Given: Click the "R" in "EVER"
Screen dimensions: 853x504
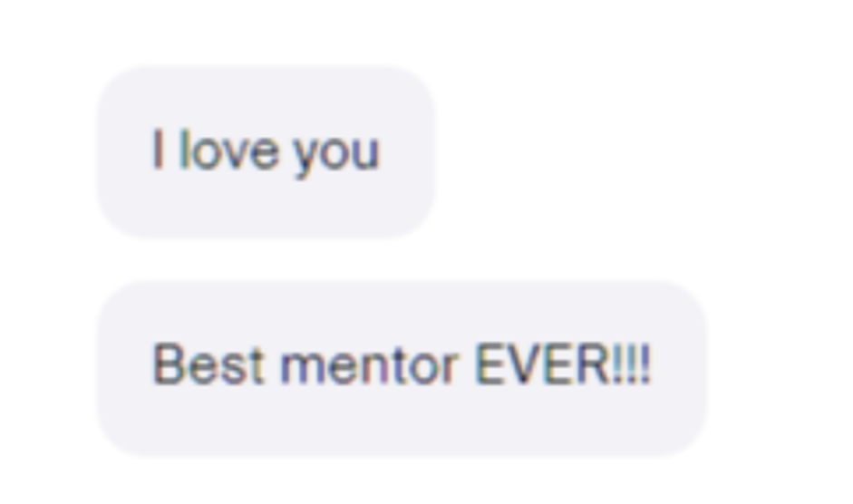Looking at the screenshot, I should point(594,364).
